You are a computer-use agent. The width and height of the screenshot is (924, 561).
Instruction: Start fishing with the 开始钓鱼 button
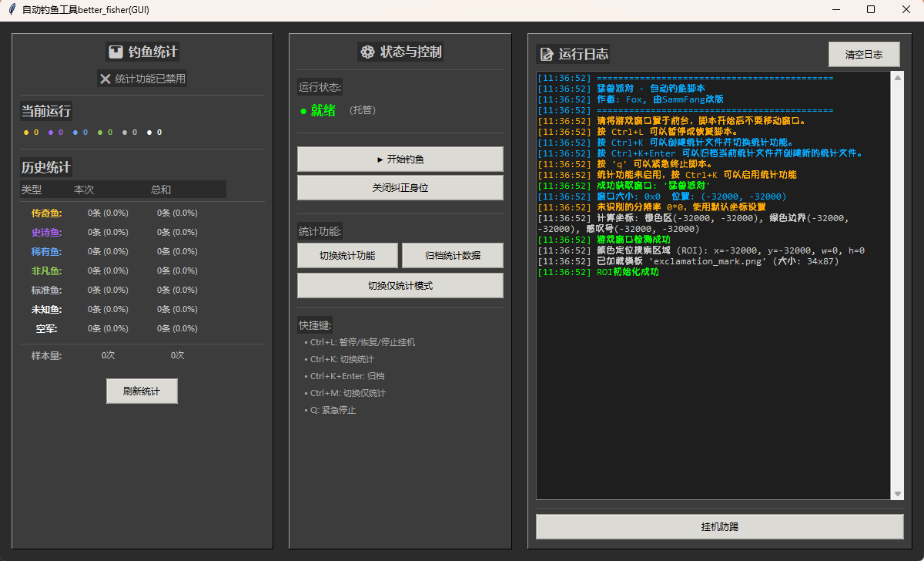400,160
